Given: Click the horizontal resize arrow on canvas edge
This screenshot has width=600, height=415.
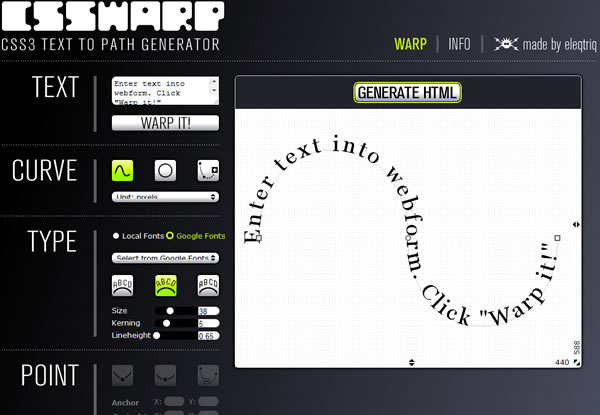Looking at the screenshot, I should [576, 225].
